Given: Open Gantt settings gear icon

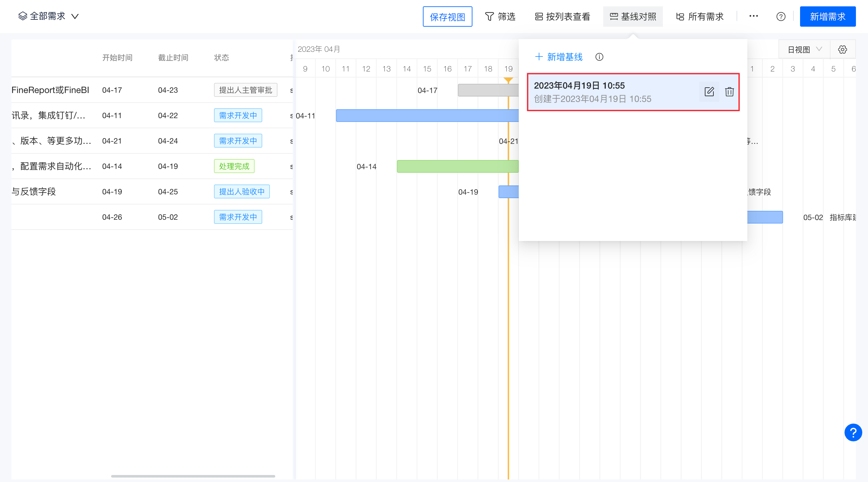Looking at the screenshot, I should [842, 50].
